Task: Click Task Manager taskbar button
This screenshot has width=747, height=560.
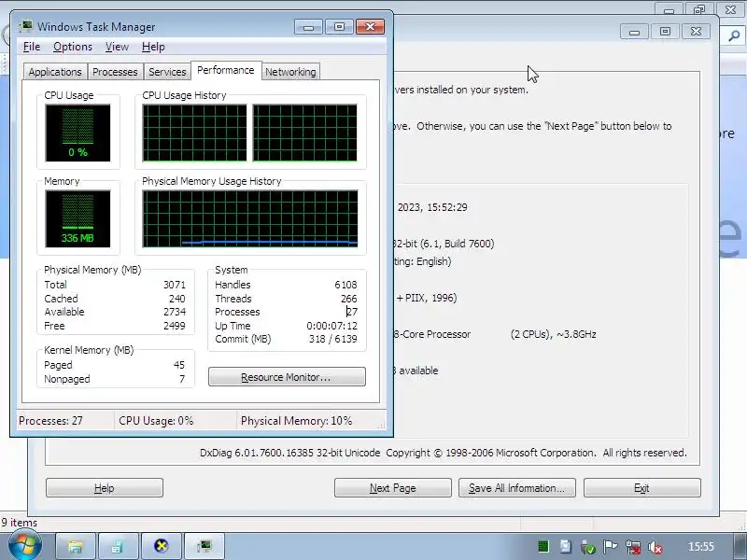Action: pos(204,546)
